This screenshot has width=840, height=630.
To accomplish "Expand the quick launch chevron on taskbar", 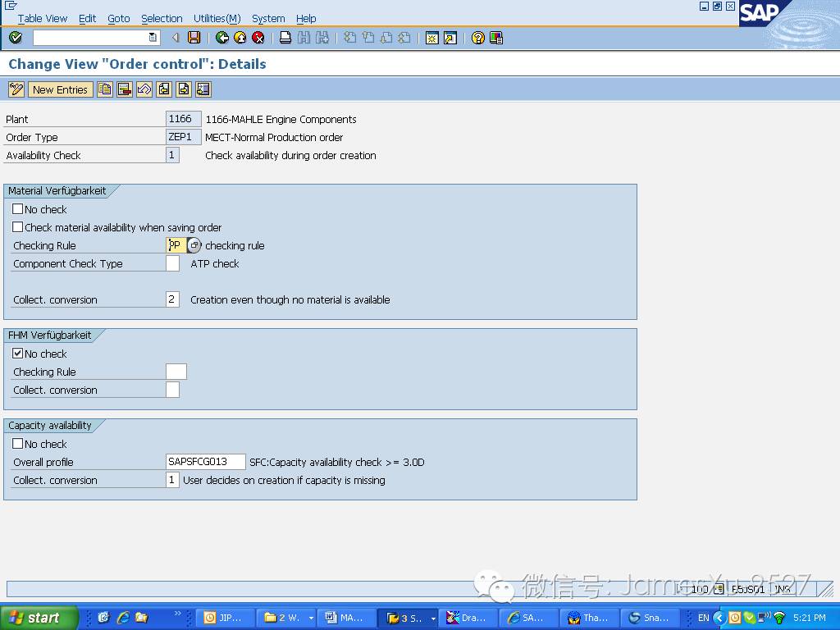I will [178, 614].
